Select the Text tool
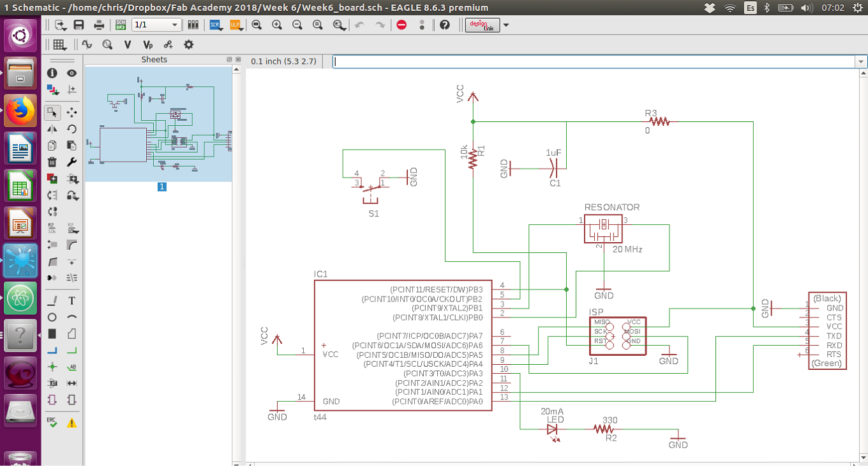 (71, 301)
